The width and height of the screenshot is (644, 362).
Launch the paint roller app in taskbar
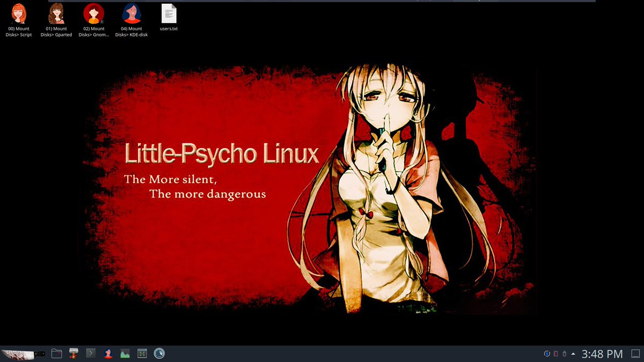click(x=74, y=353)
